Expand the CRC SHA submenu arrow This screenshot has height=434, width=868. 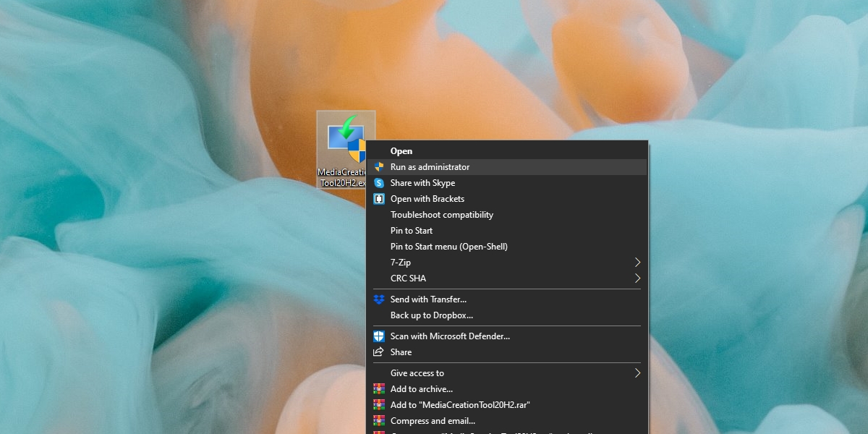pos(637,278)
